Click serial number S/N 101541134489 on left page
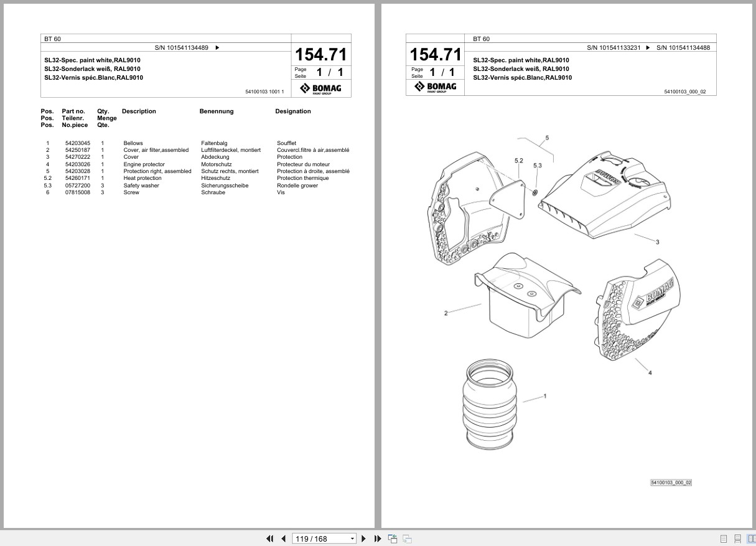 point(182,47)
